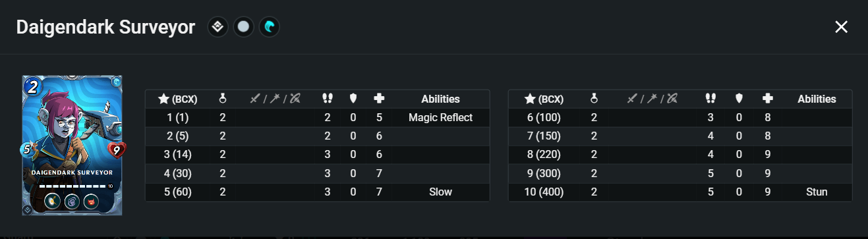Click the Stun ability at level 10
The height and width of the screenshot is (239, 868).
(817, 192)
